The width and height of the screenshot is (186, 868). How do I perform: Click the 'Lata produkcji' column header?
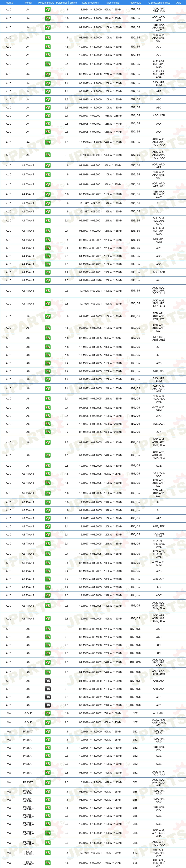click(x=90, y=2)
